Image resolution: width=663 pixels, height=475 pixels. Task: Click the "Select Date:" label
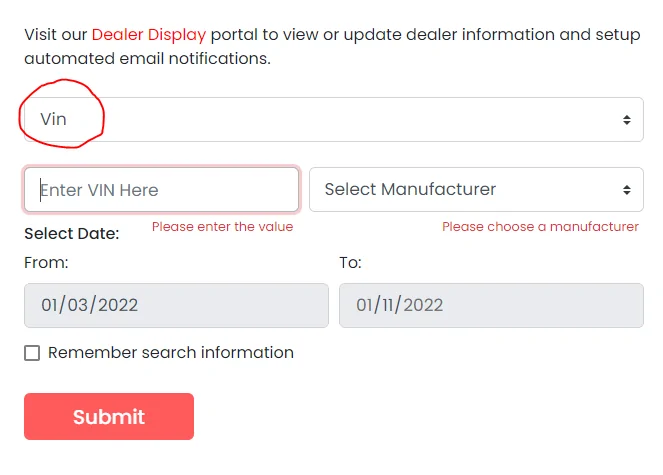(x=72, y=234)
